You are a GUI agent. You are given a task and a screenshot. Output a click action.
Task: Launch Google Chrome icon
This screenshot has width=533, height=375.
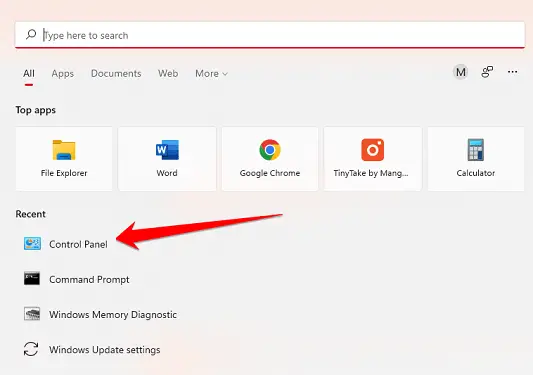point(270,150)
